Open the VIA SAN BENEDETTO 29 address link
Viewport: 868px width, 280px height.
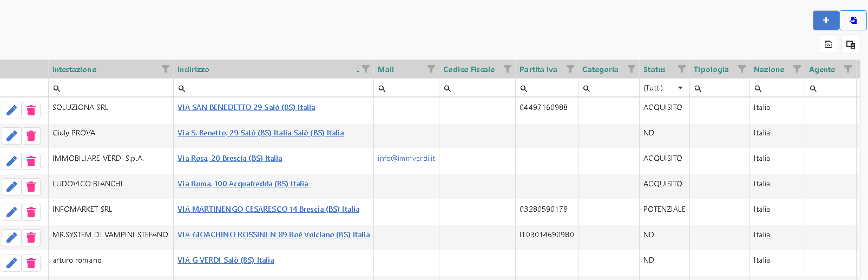pos(246,108)
